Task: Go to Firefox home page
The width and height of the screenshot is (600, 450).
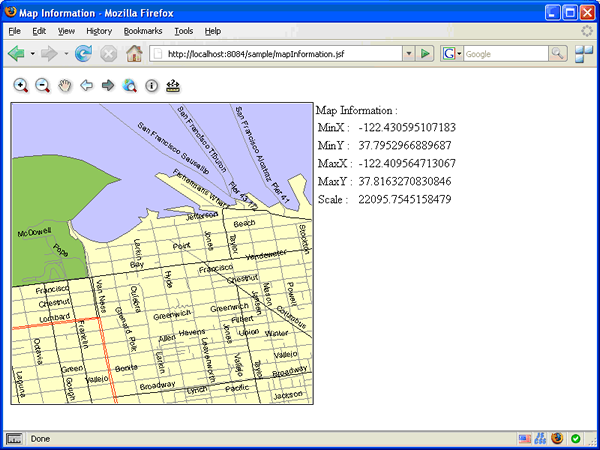Action: point(134,54)
